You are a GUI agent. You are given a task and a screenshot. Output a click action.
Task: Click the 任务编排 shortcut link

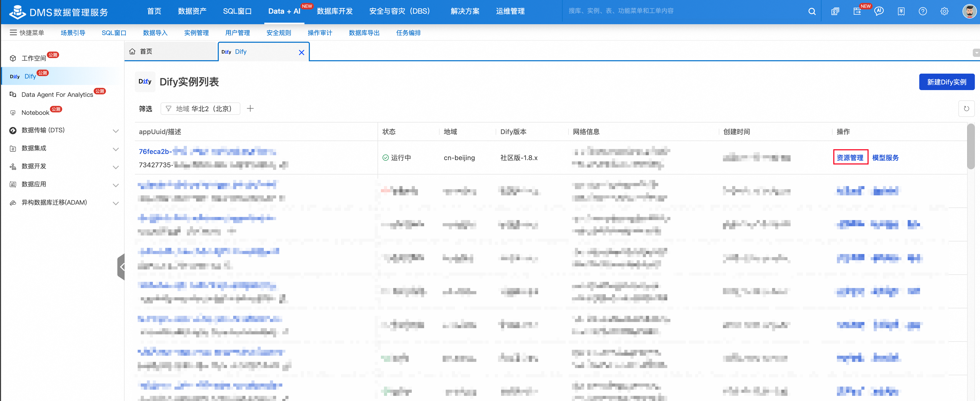coord(409,33)
